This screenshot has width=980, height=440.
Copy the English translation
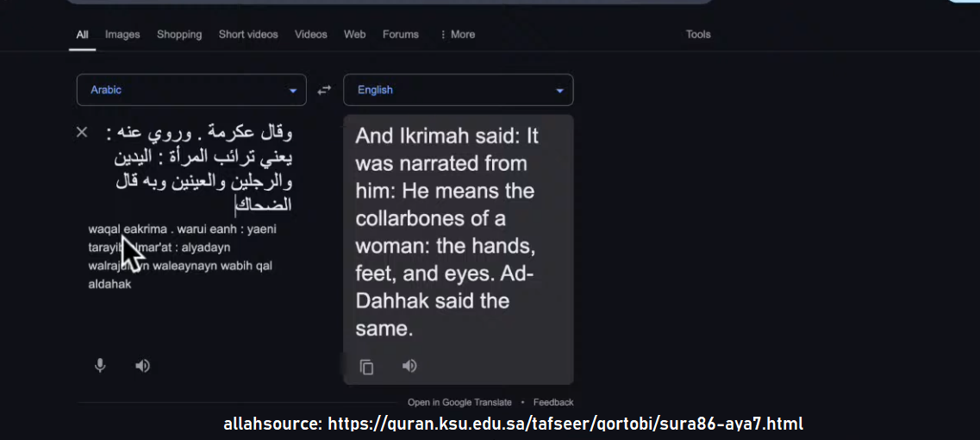(367, 367)
